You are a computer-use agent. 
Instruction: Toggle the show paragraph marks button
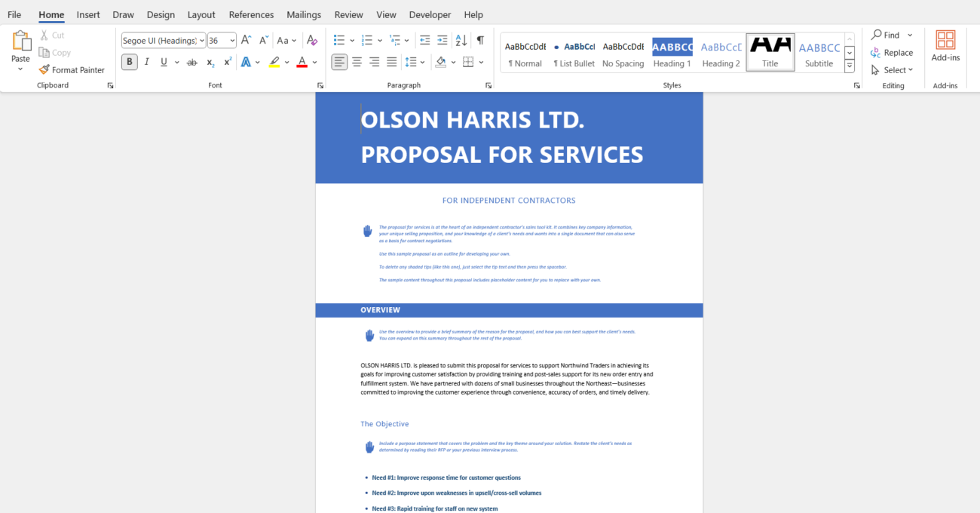pos(480,41)
